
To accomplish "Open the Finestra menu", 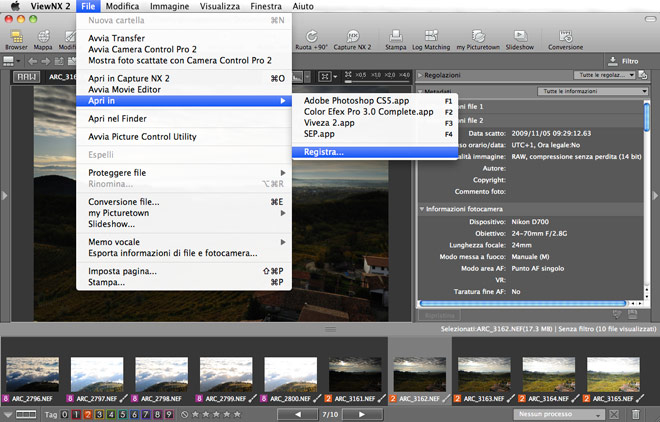I will point(266,6).
